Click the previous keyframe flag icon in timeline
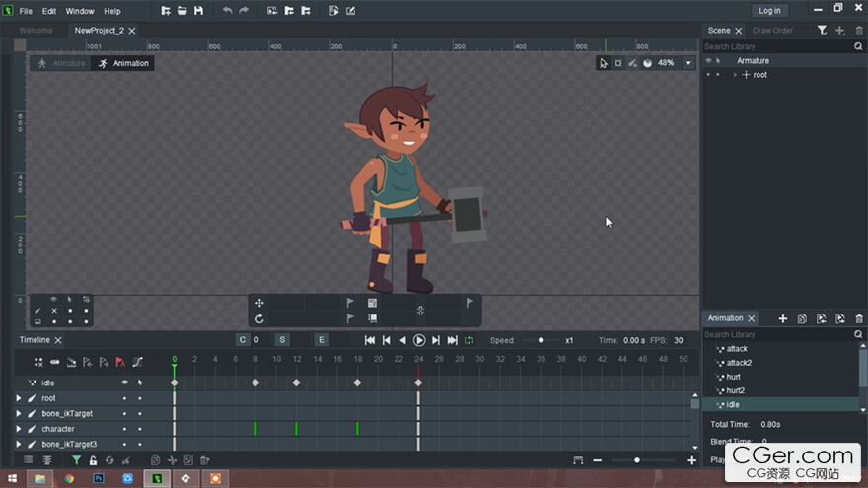This screenshot has height=488, width=868. pos(88,362)
